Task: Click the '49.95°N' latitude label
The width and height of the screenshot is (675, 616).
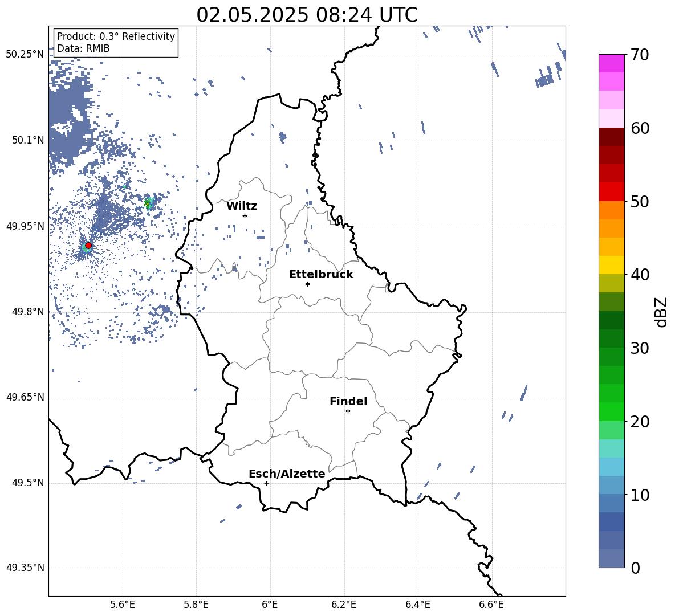Action: [25, 226]
